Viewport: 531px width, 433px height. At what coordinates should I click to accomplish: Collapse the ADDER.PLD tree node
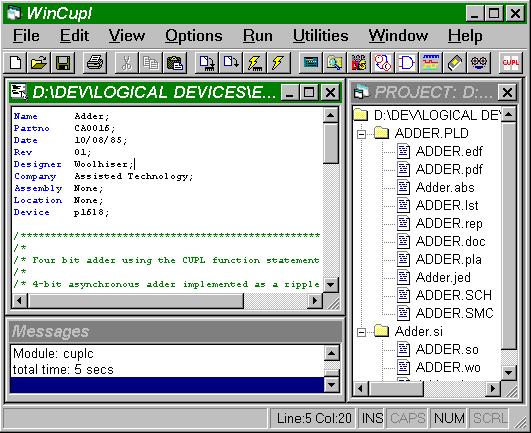361,134
